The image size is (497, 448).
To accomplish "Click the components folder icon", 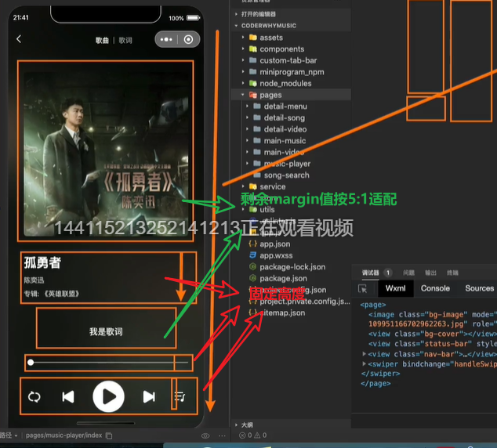I will tap(253, 49).
